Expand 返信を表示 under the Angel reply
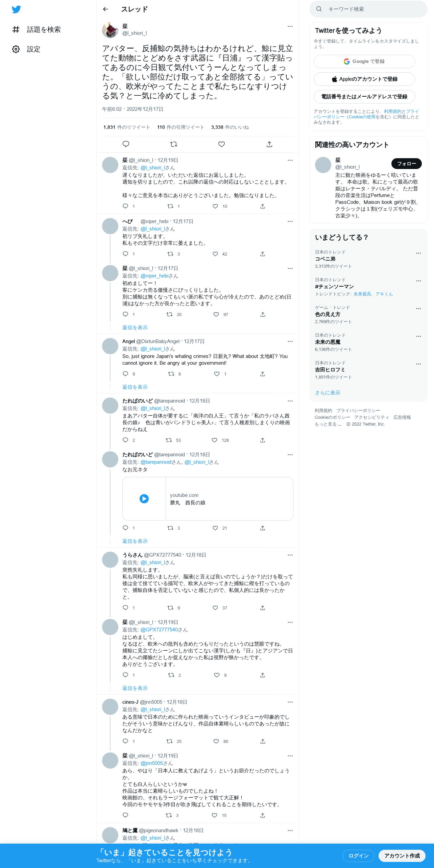Viewport: 434px width, 868px height. tap(135, 387)
